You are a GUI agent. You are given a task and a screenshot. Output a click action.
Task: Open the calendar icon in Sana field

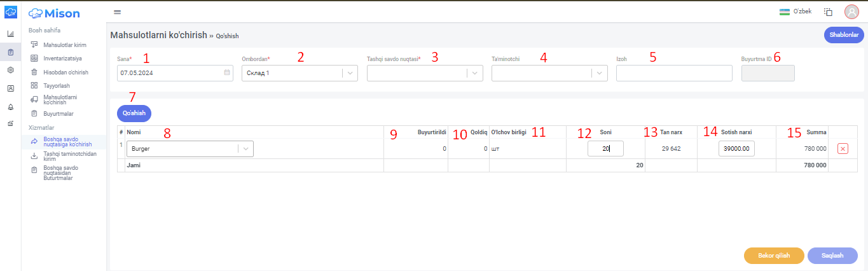pyautogui.click(x=226, y=73)
